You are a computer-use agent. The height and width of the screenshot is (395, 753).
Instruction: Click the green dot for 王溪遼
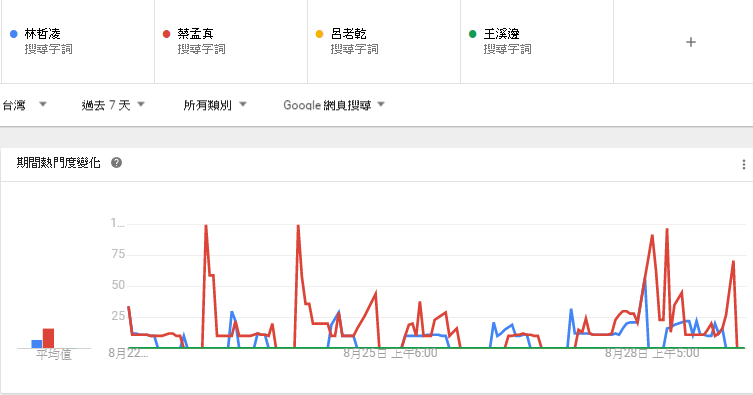pos(473,34)
